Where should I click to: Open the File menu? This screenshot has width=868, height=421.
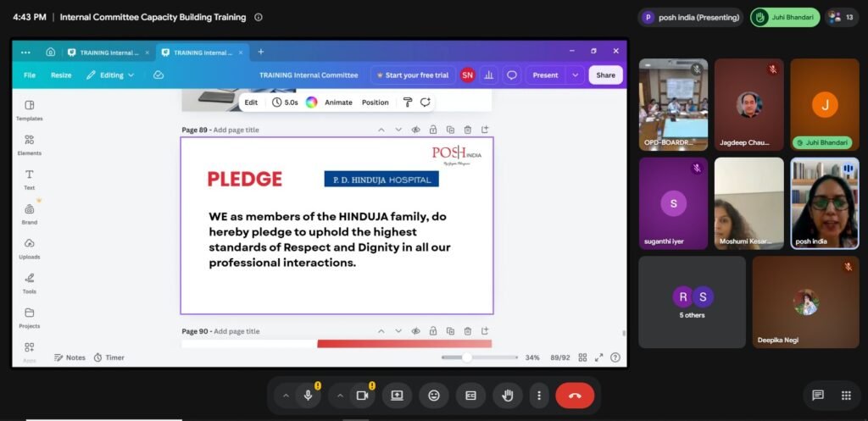coord(30,75)
